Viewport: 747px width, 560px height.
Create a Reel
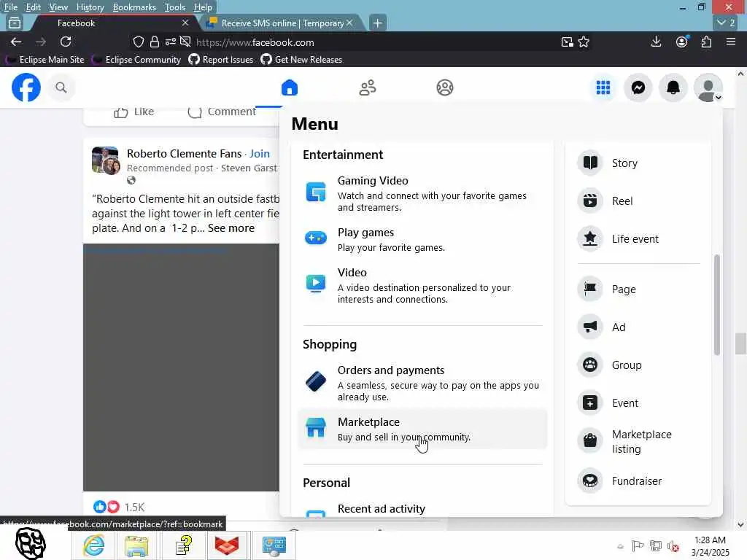pyautogui.click(x=638, y=201)
